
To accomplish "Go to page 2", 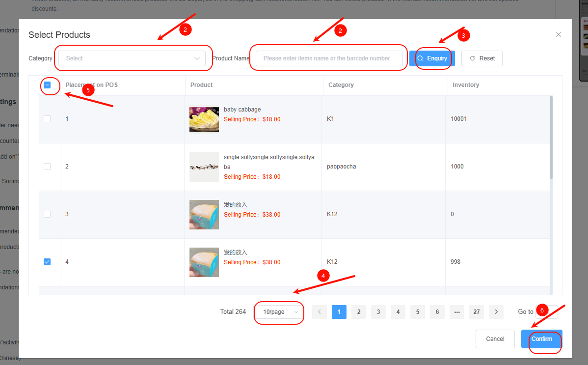I will coord(359,312).
